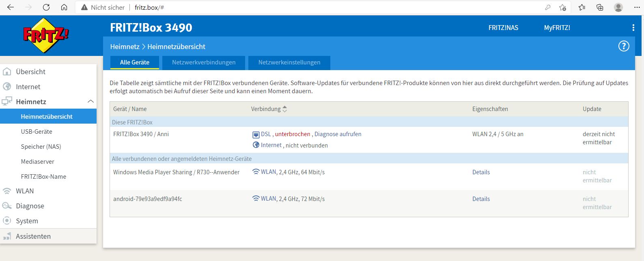Click the Diagnose icon in sidebar
Image resolution: width=644 pixels, height=261 pixels.
point(7,206)
